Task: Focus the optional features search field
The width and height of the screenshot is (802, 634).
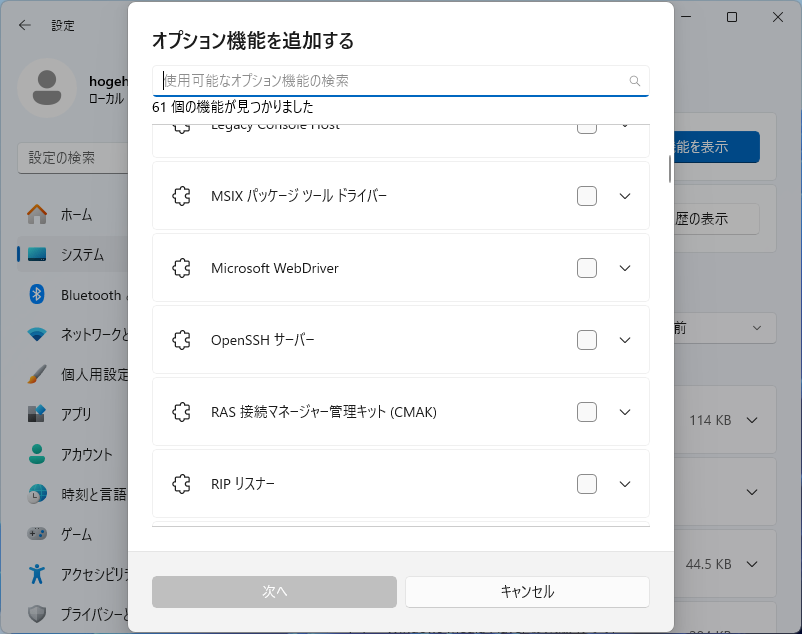Action: tap(390, 81)
